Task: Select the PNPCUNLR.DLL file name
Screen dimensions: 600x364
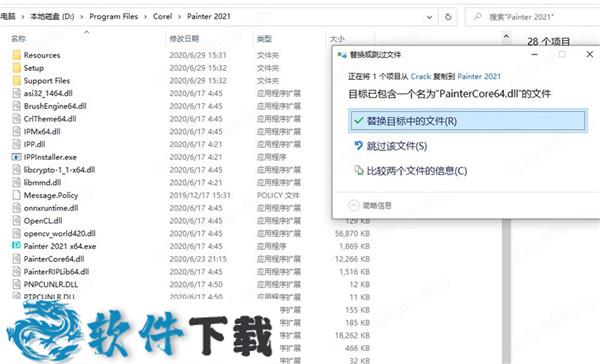Action: tap(51, 284)
